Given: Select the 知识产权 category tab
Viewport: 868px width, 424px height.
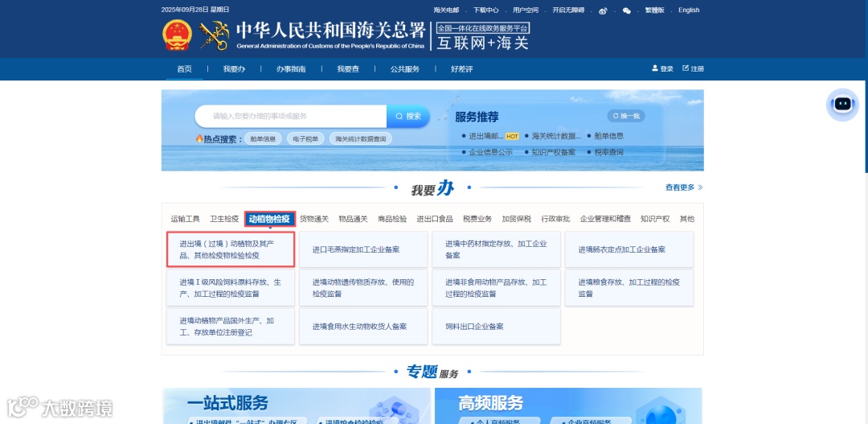Looking at the screenshot, I should [x=655, y=219].
